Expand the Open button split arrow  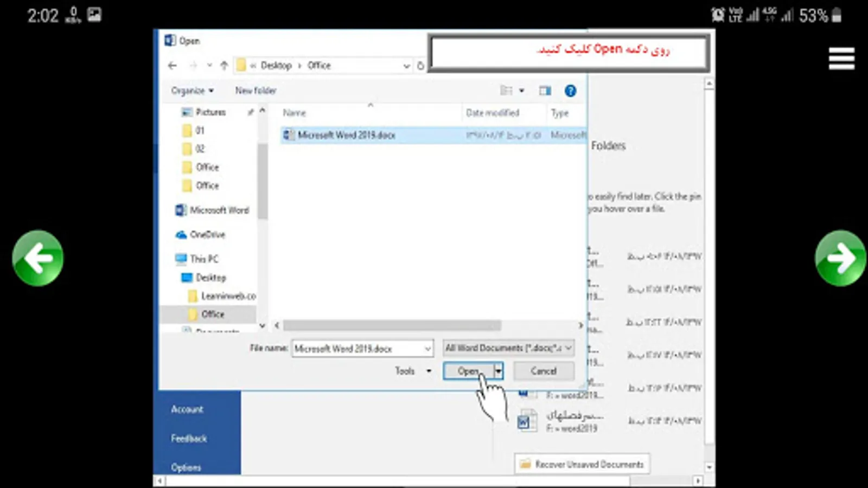tap(498, 371)
